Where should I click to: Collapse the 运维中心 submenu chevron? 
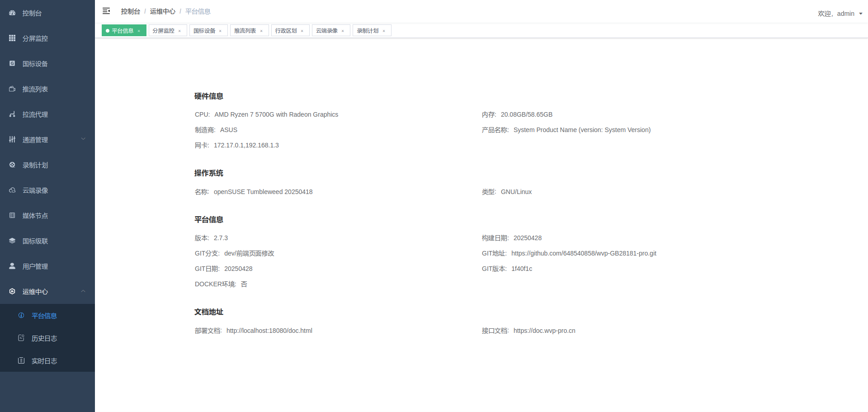[x=83, y=291]
